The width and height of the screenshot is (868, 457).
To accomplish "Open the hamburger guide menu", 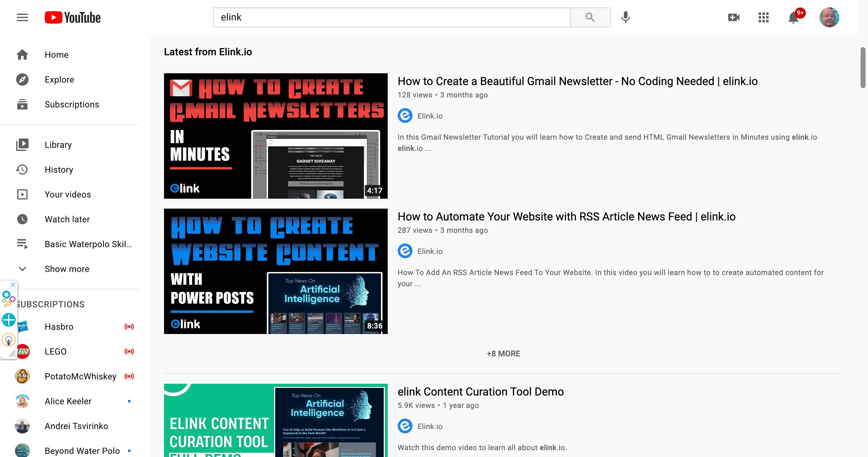I will pos(22,17).
